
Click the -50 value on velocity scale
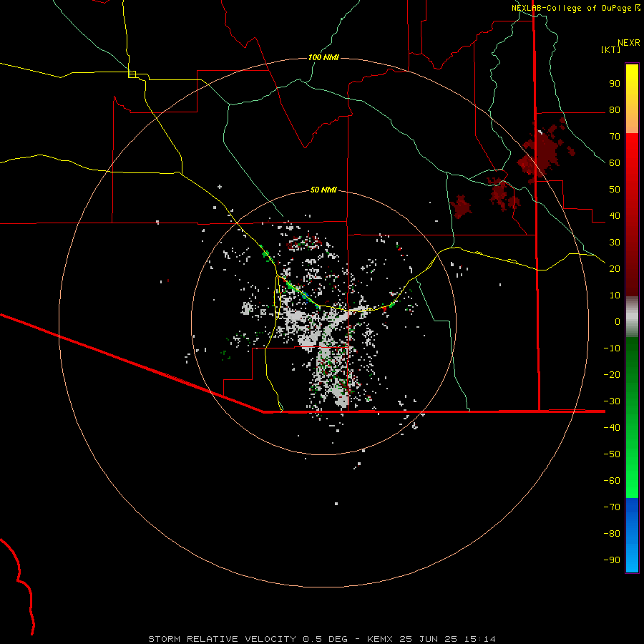tap(612, 454)
